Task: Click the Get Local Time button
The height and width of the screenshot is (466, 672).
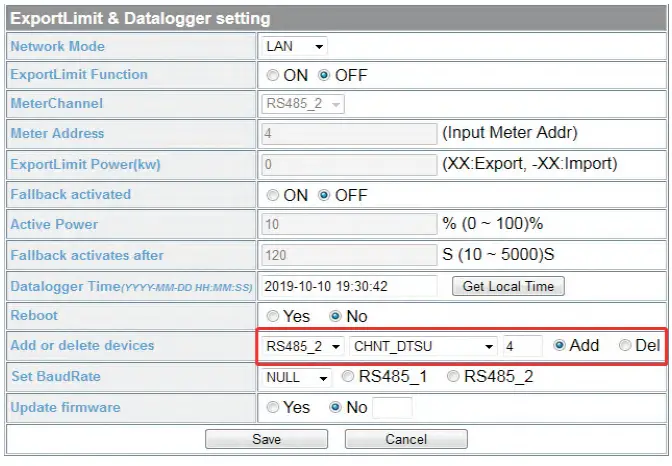Action: point(508,286)
